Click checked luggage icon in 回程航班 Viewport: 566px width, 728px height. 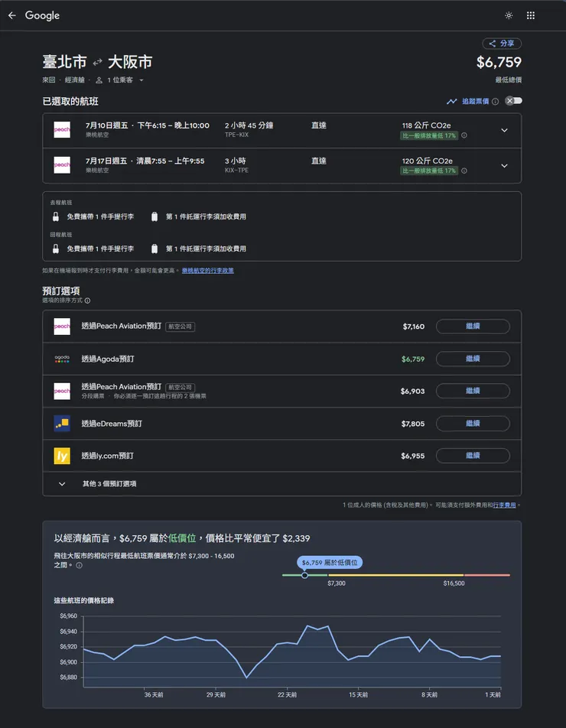pos(155,249)
